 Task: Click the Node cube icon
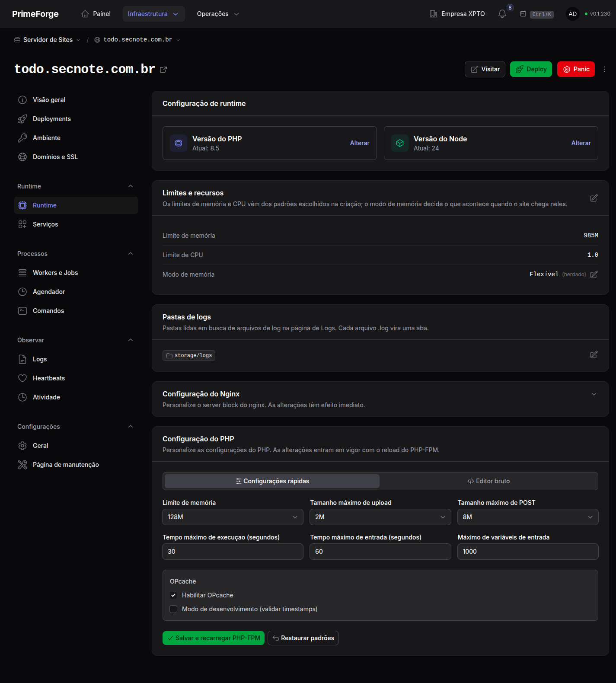(x=400, y=143)
